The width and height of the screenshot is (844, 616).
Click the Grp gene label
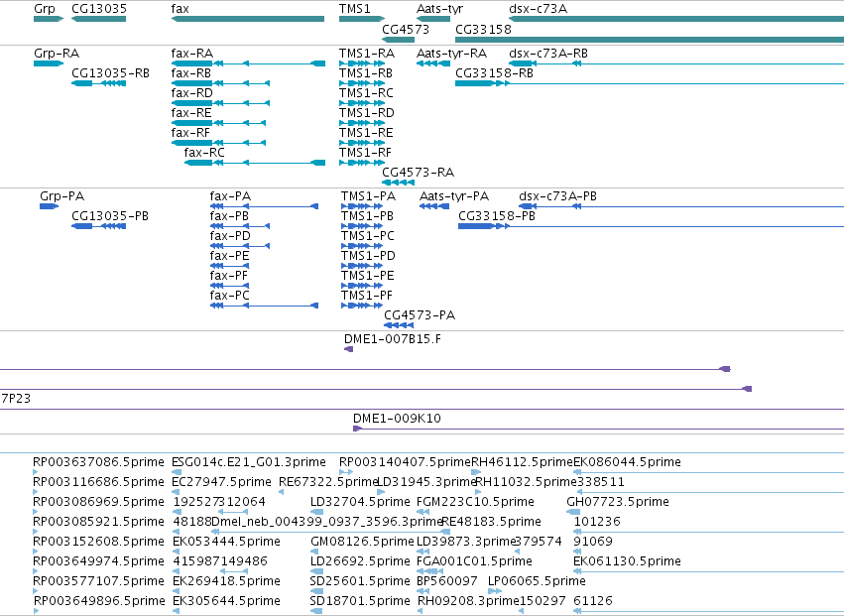(45, 9)
